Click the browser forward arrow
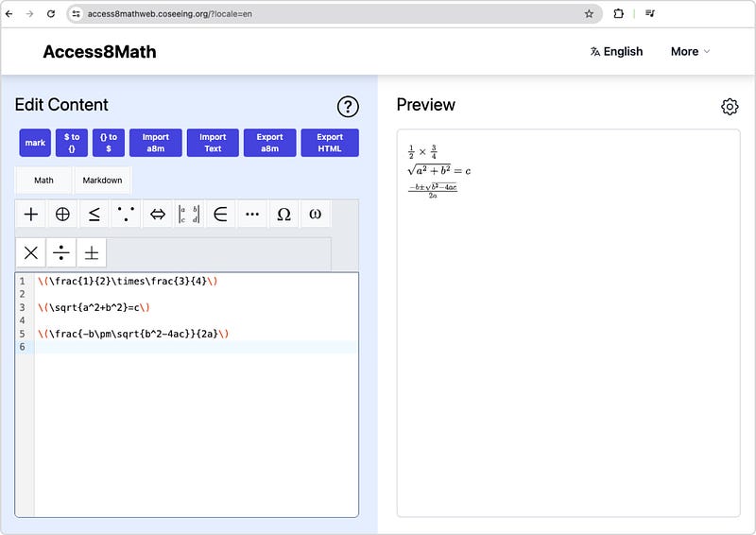The height and width of the screenshot is (535, 756). [x=29, y=14]
